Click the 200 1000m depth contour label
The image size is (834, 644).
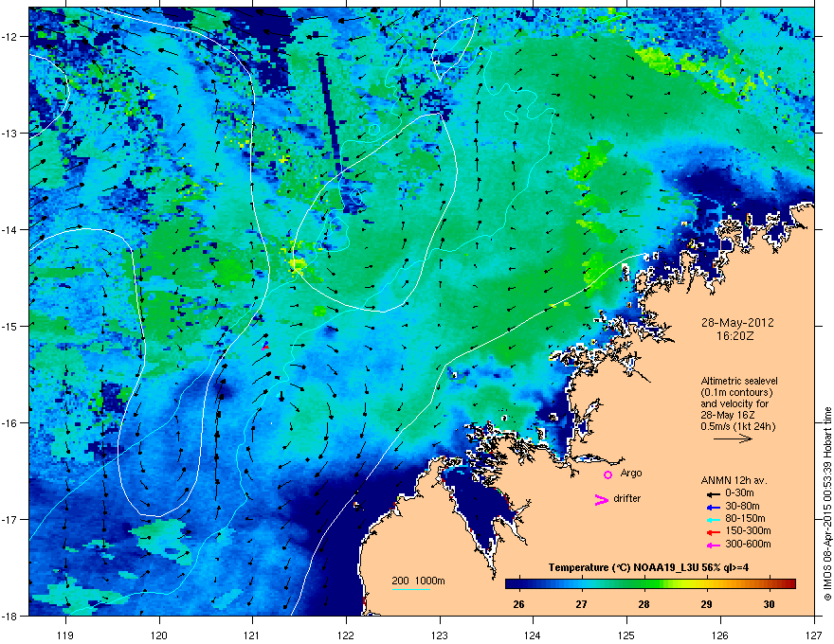418,581
